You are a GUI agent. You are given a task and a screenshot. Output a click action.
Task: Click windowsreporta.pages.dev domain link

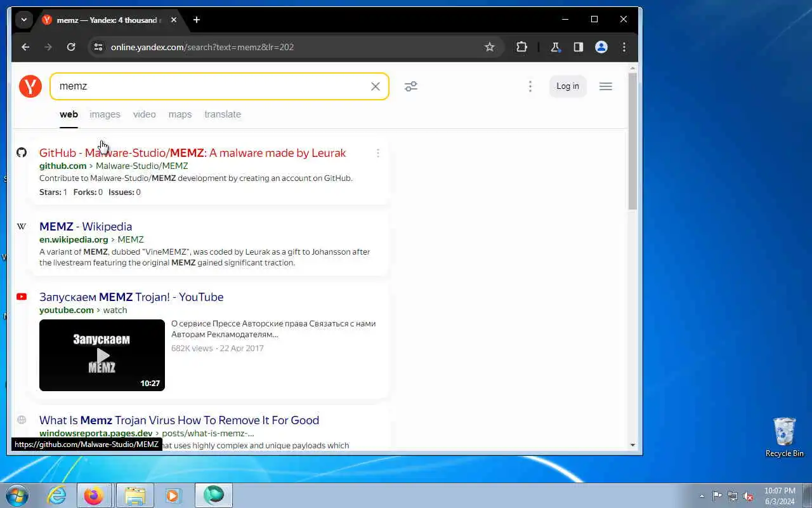point(96,433)
